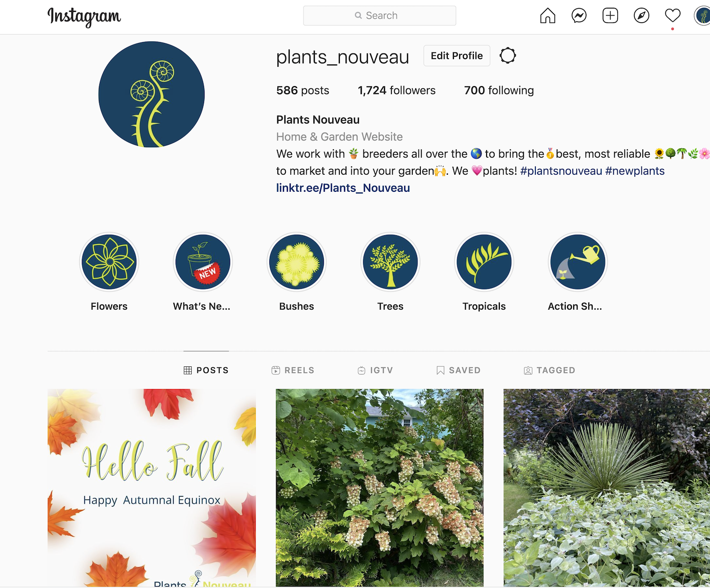Follow the #plantsnouveau hashtag link

click(561, 171)
